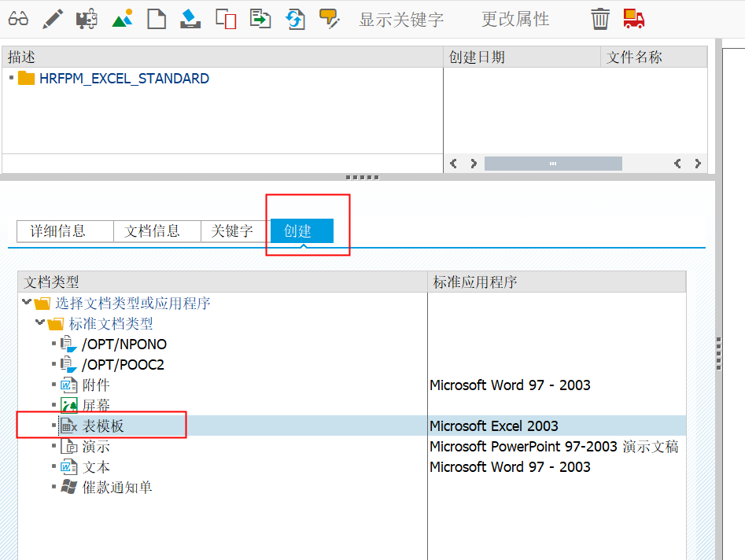The image size is (745, 560).
Task: Click the 描述 column header
Action: [x=223, y=57]
